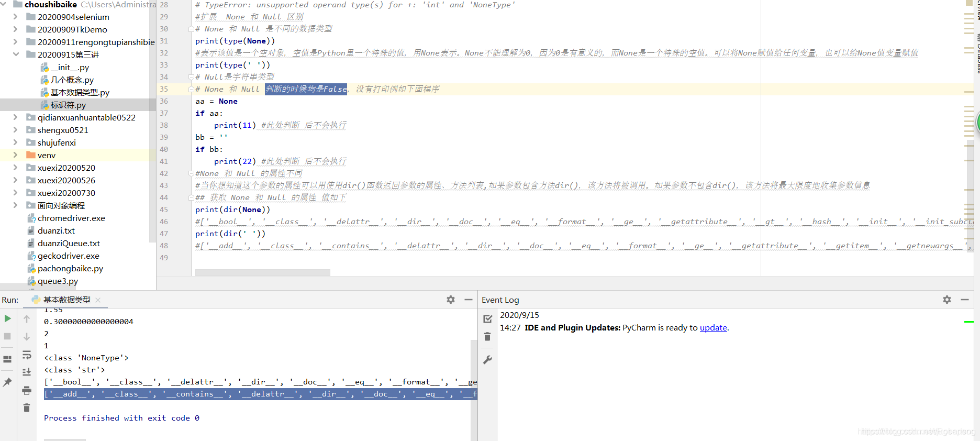Rerun the script with the green Run icon
980x441 pixels.
7,318
